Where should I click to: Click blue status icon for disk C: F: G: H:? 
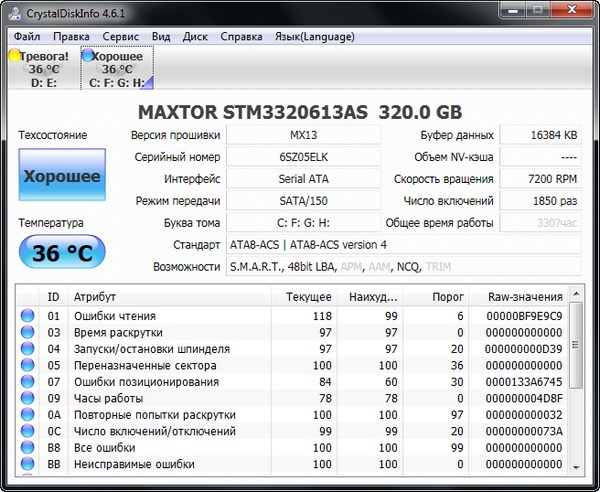click(x=87, y=57)
